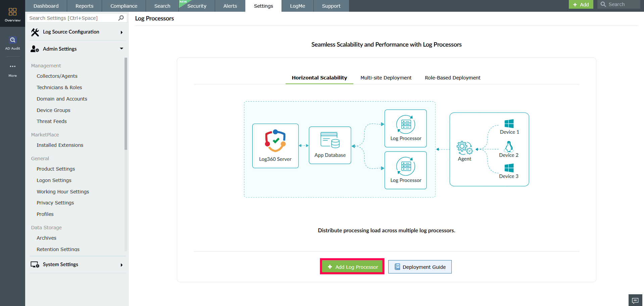Open Threat Feeds
Screen dimensions: 644x306
point(52,121)
